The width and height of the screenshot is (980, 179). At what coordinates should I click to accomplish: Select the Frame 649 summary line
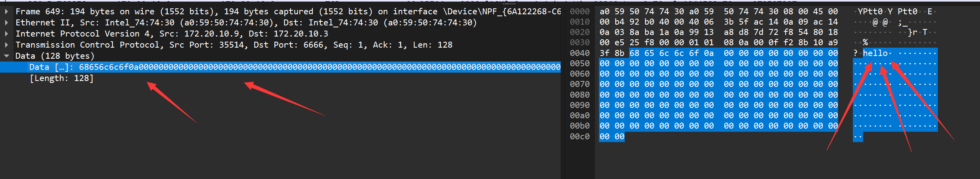[x=288, y=12]
